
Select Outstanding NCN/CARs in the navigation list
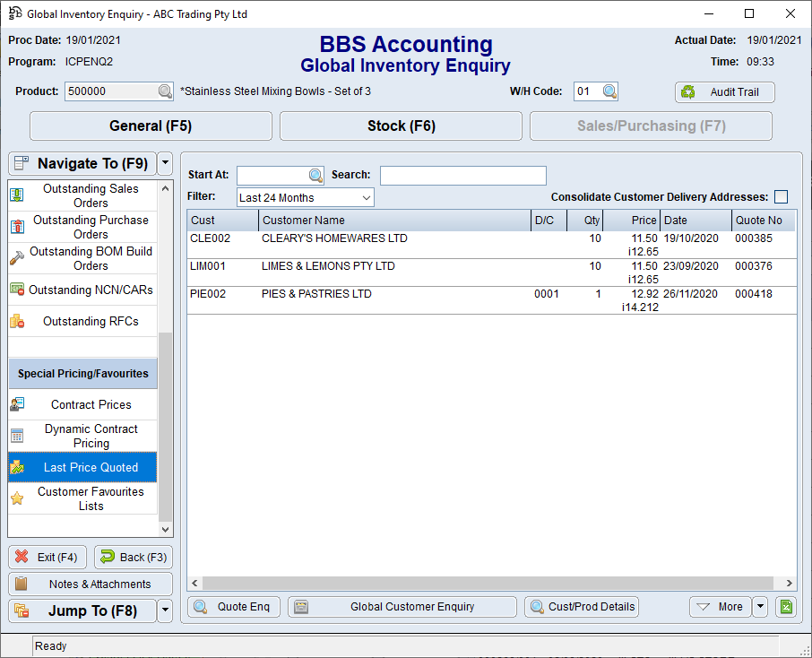pyautogui.click(x=91, y=290)
